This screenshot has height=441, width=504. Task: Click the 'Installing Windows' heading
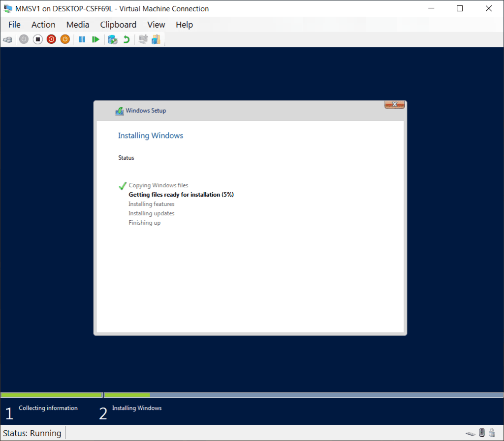click(151, 136)
